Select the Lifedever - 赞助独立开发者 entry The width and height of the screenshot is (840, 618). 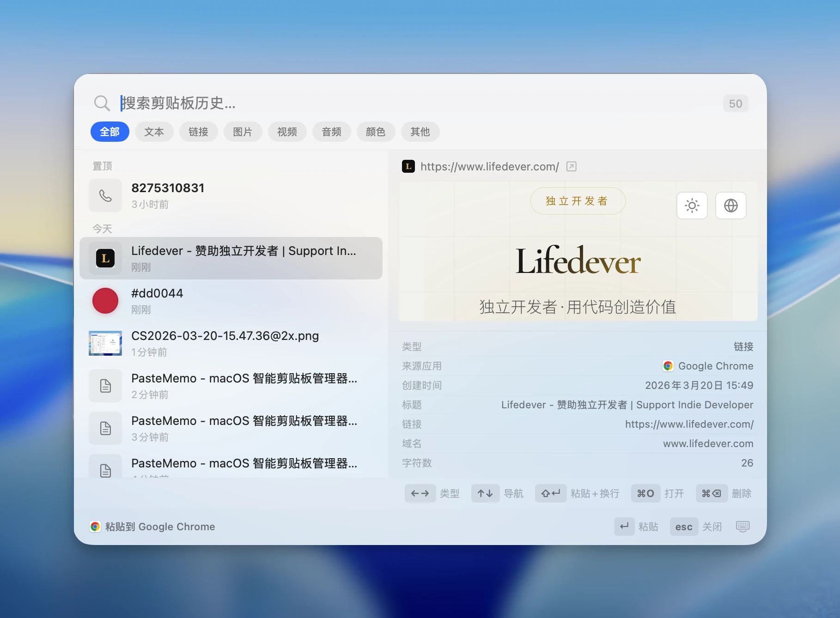[x=231, y=258]
